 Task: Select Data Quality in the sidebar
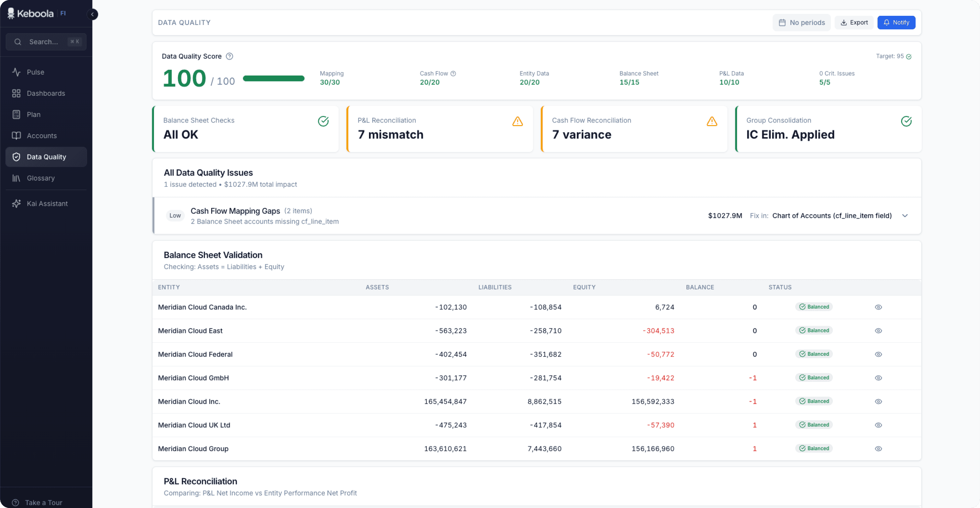[46, 157]
